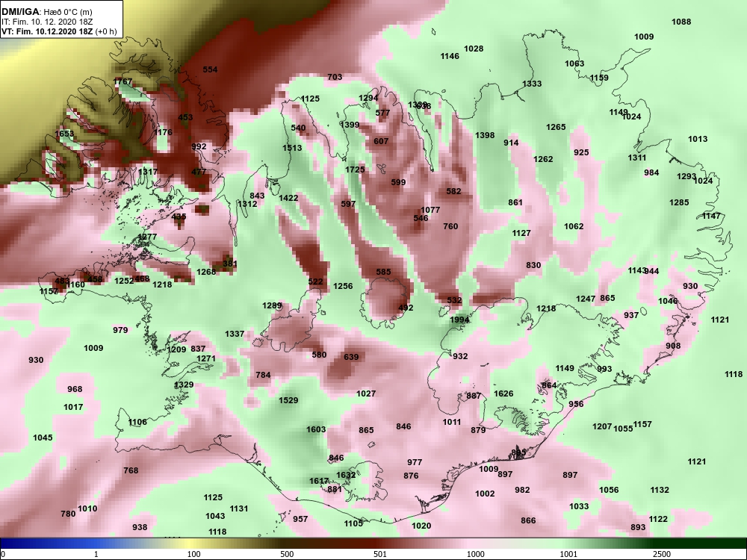747x560 pixels.
Task: Click the map value 1333
Action: (532, 84)
